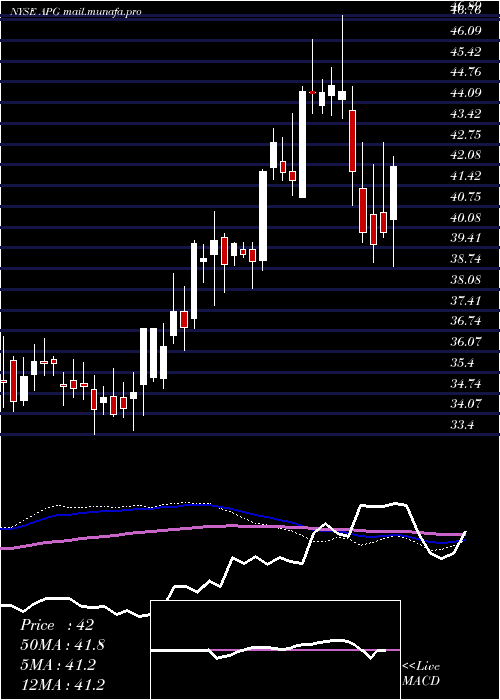The height and width of the screenshot is (700, 500).
Task: Click the 37.41 price axis label
Action: (466, 300)
